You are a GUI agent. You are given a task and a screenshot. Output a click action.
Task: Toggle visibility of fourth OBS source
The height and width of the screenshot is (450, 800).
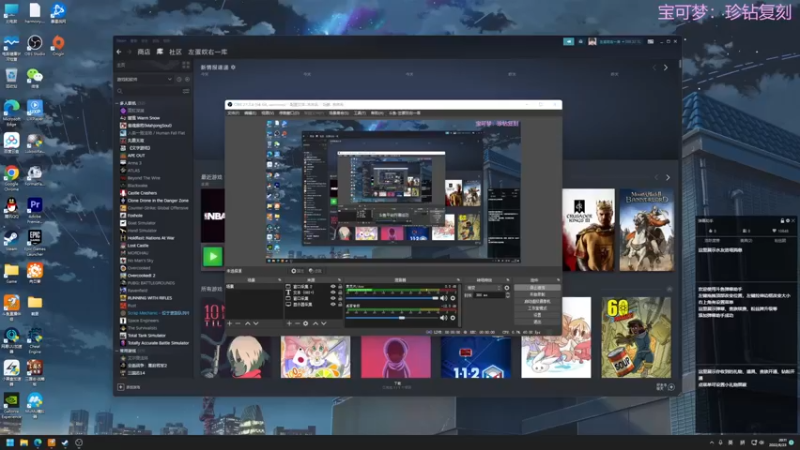click(333, 304)
